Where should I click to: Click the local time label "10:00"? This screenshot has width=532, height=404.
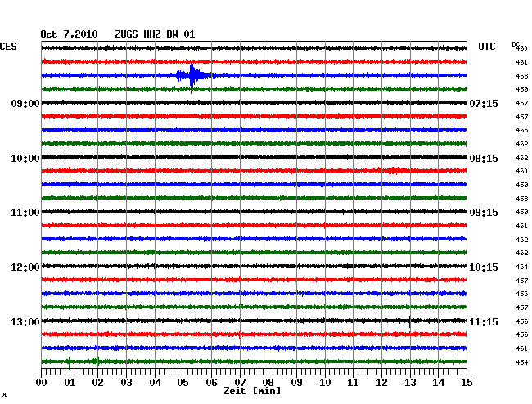(x=25, y=159)
